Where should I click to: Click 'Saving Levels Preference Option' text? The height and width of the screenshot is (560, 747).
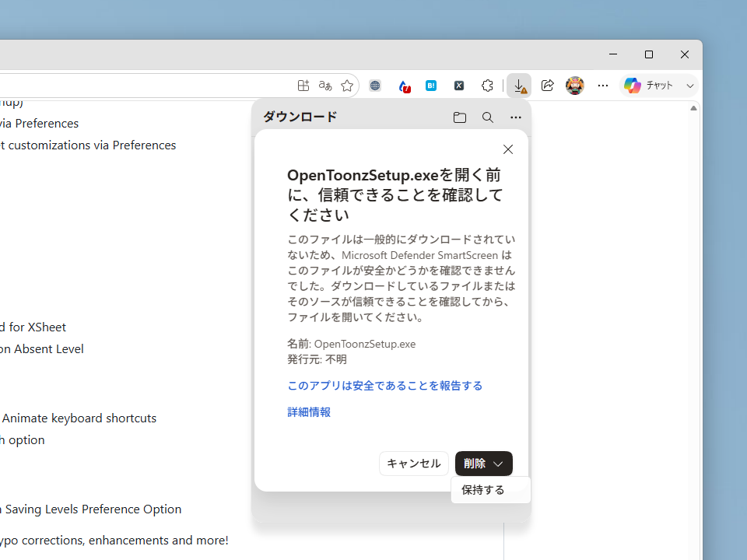pyautogui.click(x=93, y=509)
